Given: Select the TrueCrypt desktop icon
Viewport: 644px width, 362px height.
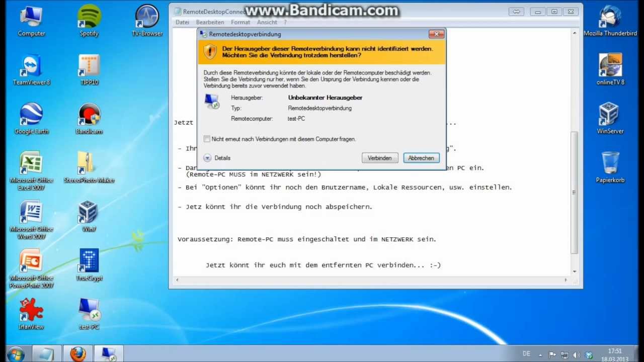Looking at the screenshot, I should [x=89, y=265].
